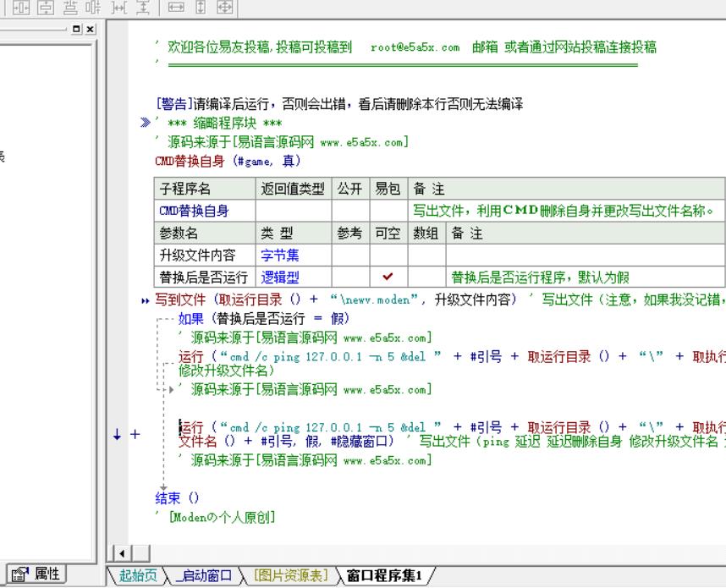Viewport: 726px width, 588px height.
Task: Click remark 替换后是否运行程序，默认为假
Action: point(540,278)
